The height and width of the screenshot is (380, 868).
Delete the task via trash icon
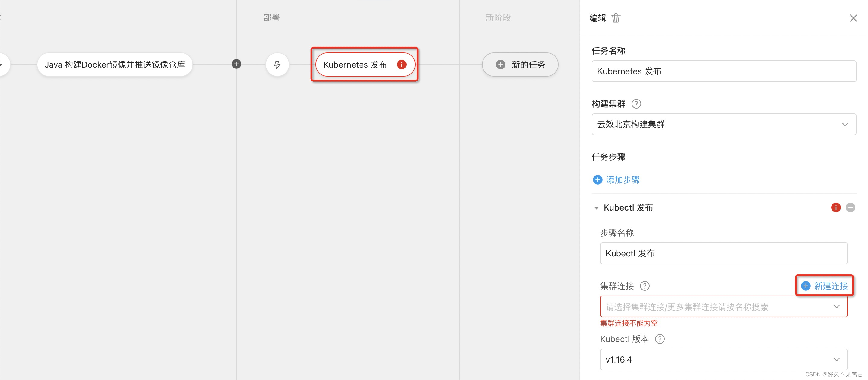616,18
